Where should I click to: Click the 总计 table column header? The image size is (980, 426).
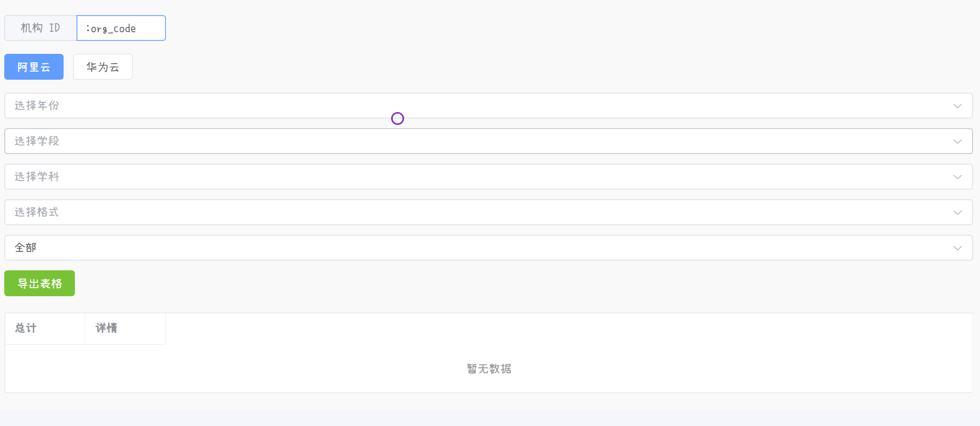(x=45, y=329)
